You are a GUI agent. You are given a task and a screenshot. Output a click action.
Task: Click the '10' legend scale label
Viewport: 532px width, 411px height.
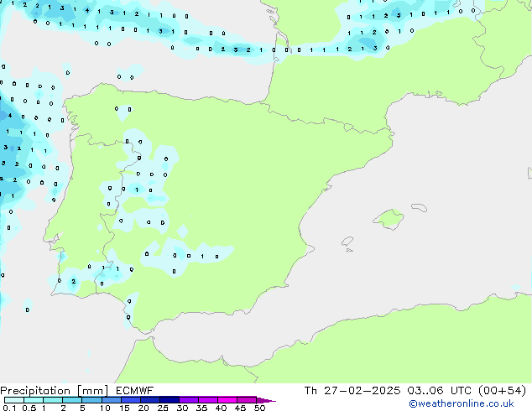105,408
